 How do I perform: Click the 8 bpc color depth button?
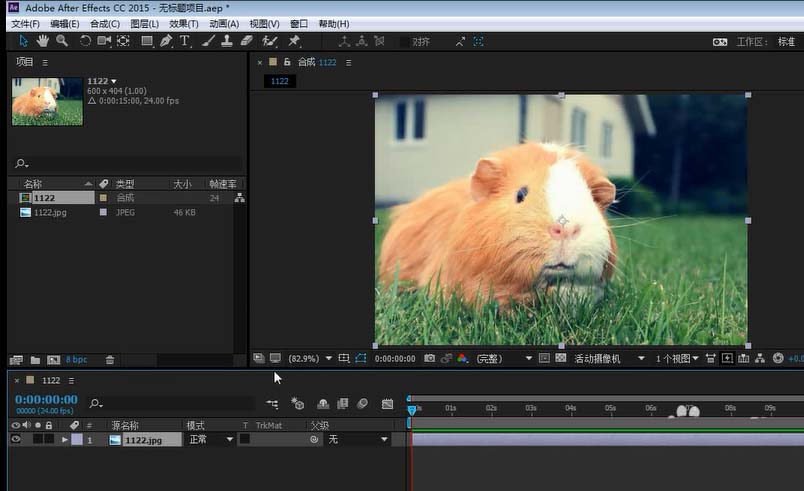[76, 359]
